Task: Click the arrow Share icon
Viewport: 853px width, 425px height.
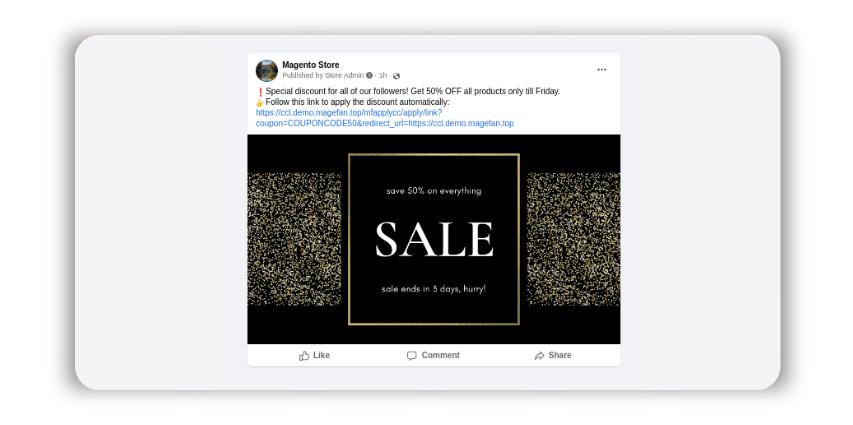Action: (540, 355)
